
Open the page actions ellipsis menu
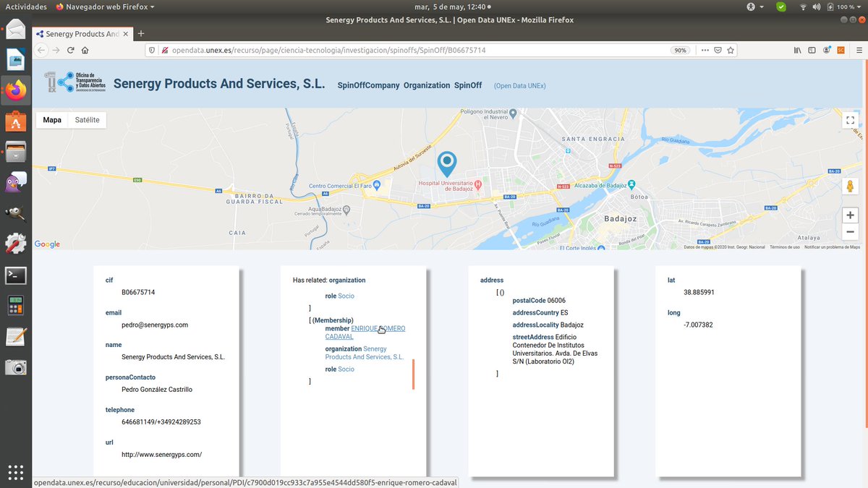tap(704, 50)
